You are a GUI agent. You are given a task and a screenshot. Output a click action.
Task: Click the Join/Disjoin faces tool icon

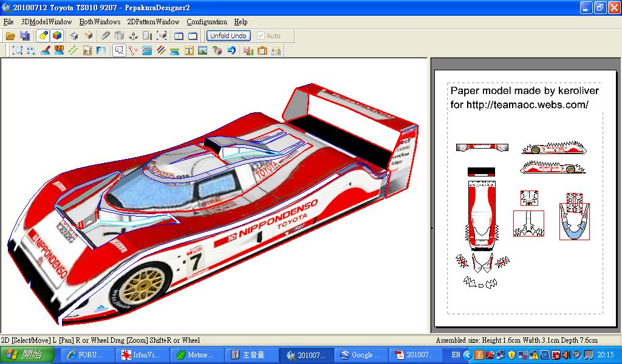pyautogui.click(x=132, y=51)
